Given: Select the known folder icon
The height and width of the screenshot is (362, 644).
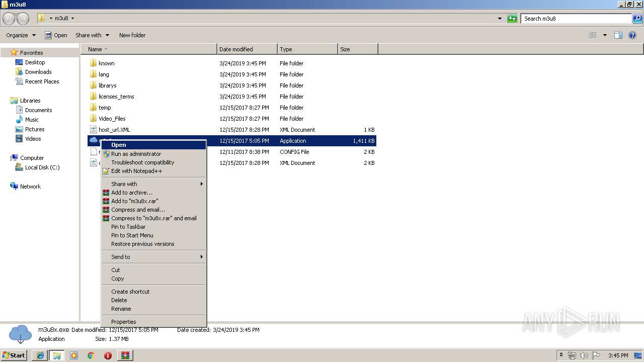Looking at the screenshot, I should [x=93, y=63].
